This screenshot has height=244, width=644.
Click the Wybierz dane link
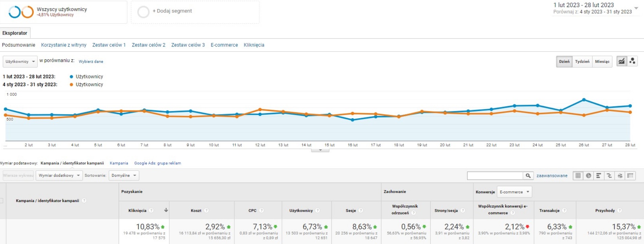point(91,62)
